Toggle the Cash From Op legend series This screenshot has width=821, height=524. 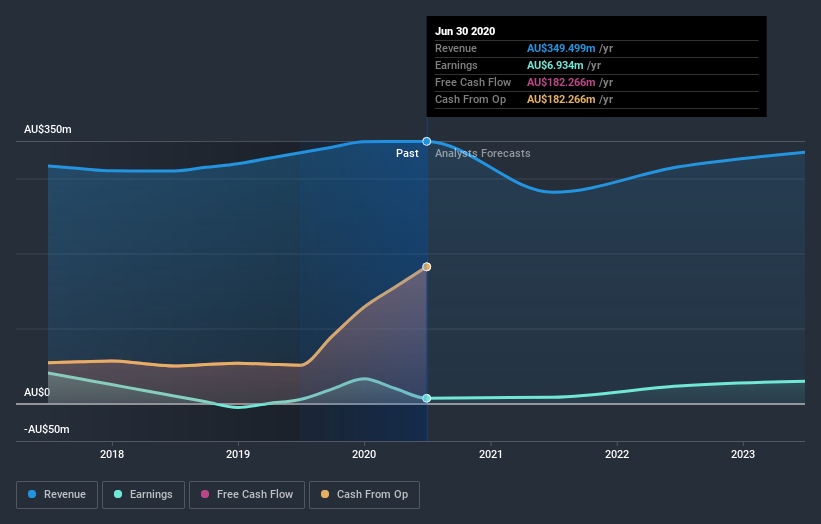point(364,495)
